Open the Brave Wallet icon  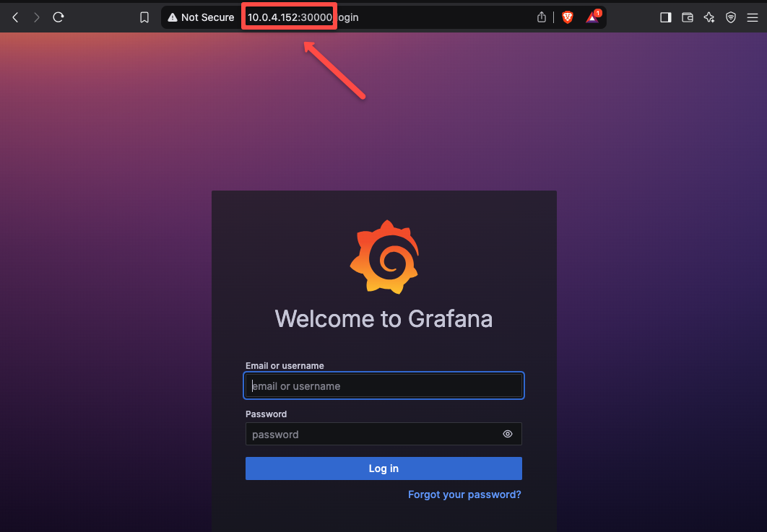point(688,17)
